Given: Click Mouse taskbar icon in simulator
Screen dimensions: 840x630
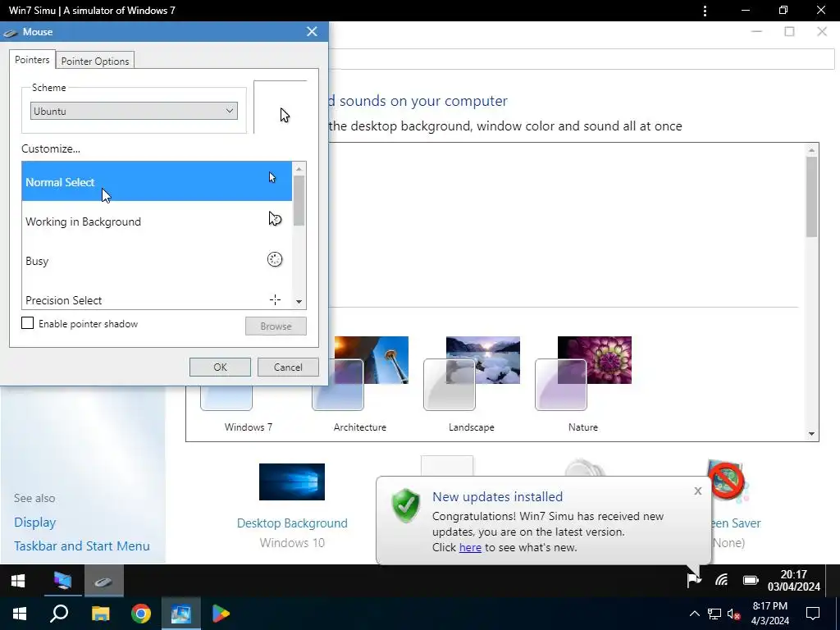Looking at the screenshot, I should tap(103, 581).
